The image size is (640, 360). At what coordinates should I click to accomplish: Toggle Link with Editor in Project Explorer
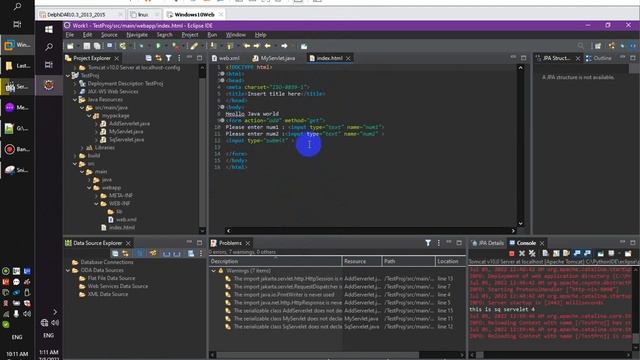pyautogui.click(x=158, y=58)
